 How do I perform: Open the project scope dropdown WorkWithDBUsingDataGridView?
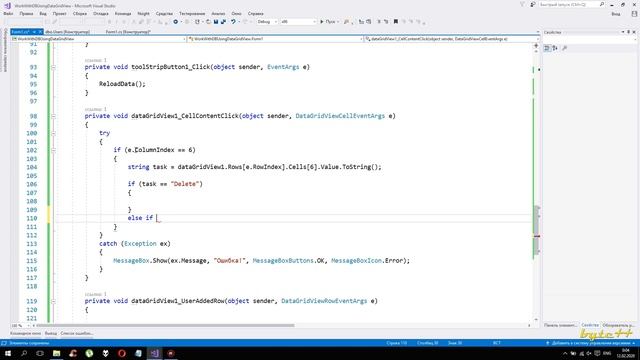click(98, 39)
